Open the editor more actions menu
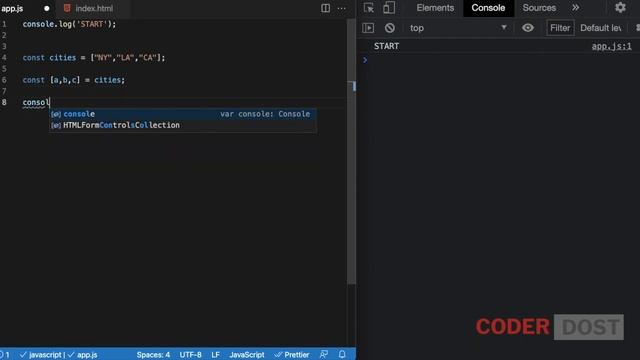The image size is (640, 360). [x=342, y=8]
